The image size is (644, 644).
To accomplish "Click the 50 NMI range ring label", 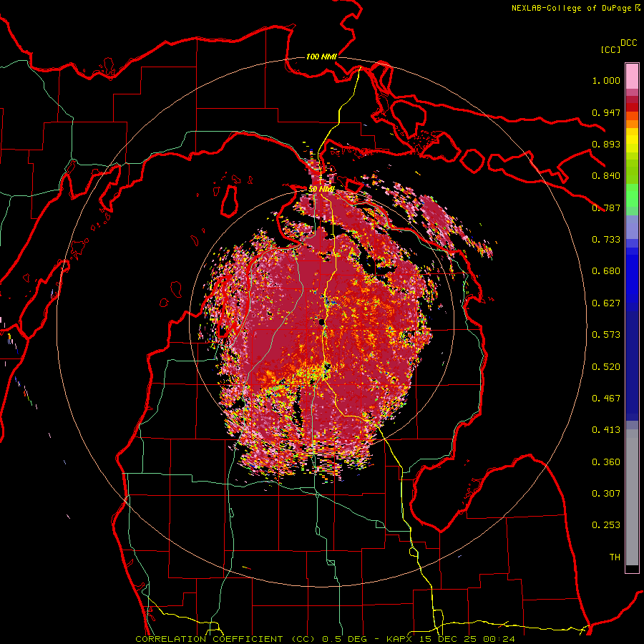I will pyautogui.click(x=321, y=190).
